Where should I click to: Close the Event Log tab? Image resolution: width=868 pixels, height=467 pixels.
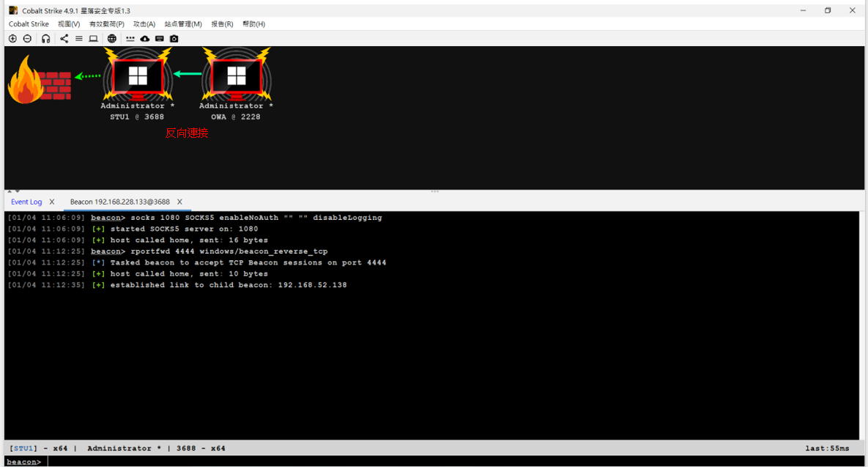tap(52, 202)
